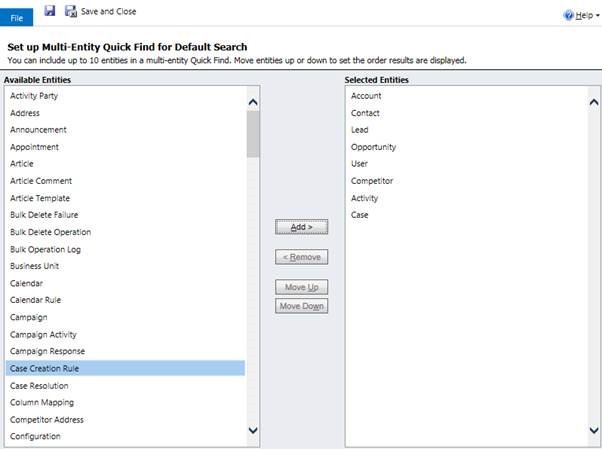This screenshot has height=449, width=602.
Task: Select Competitor in Selected Entities list
Action: tap(371, 181)
